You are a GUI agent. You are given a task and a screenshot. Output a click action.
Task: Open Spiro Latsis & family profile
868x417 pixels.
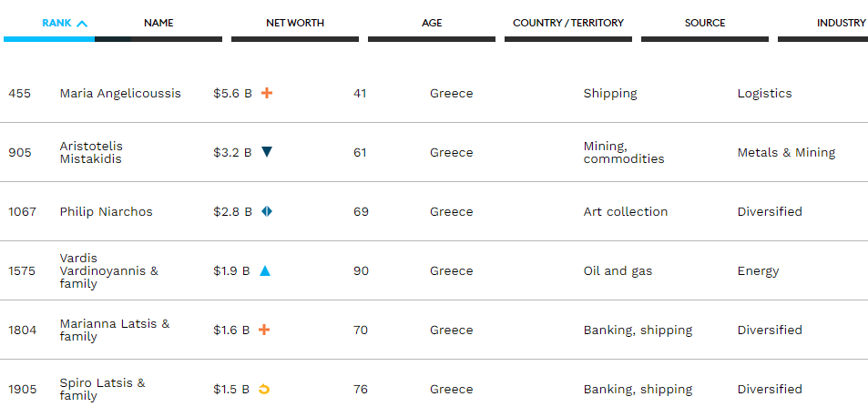tap(102, 390)
